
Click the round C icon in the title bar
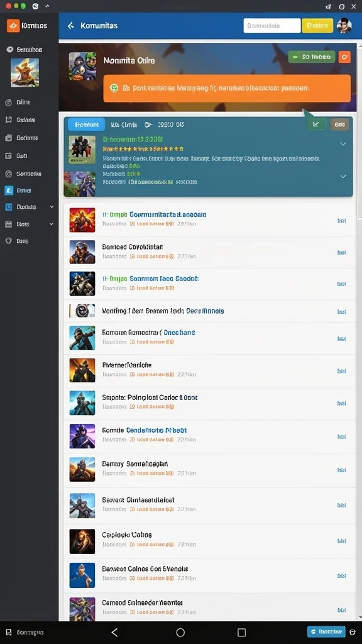point(35,6)
